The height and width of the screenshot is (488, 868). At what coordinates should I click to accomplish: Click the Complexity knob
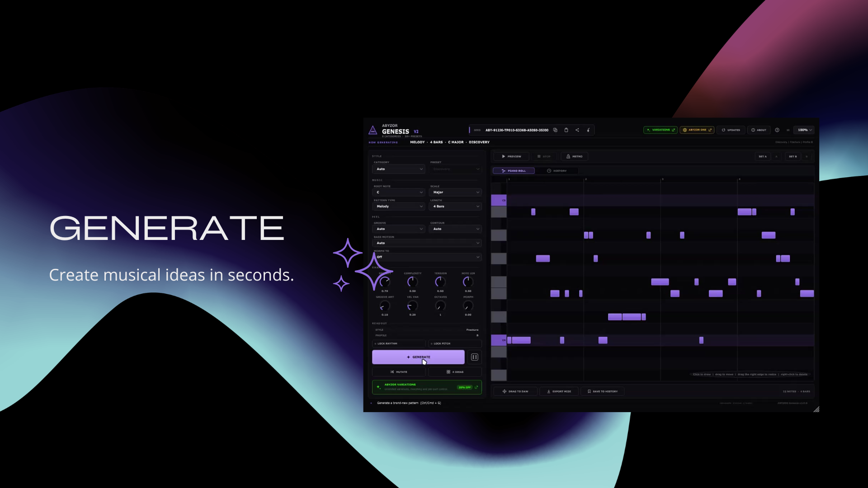(x=412, y=282)
